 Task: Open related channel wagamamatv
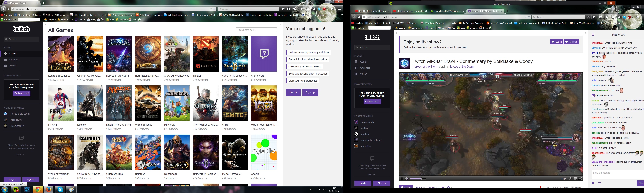[367, 122]
